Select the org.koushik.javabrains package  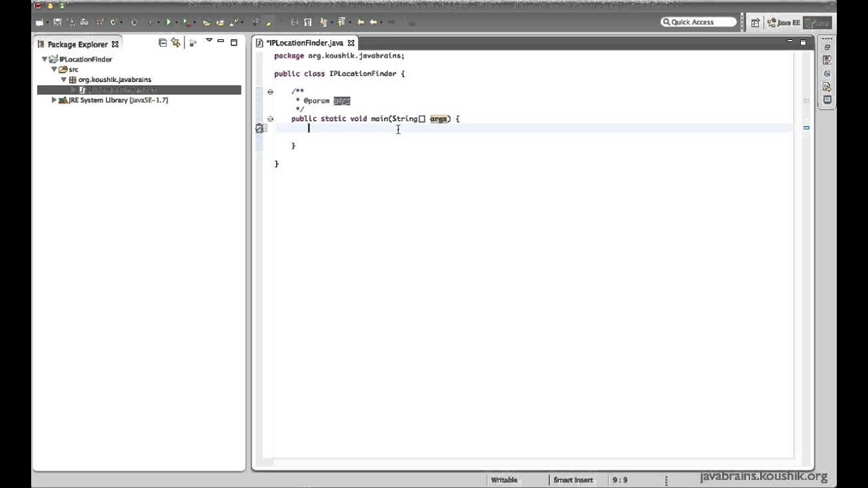[x=114, y=79]
